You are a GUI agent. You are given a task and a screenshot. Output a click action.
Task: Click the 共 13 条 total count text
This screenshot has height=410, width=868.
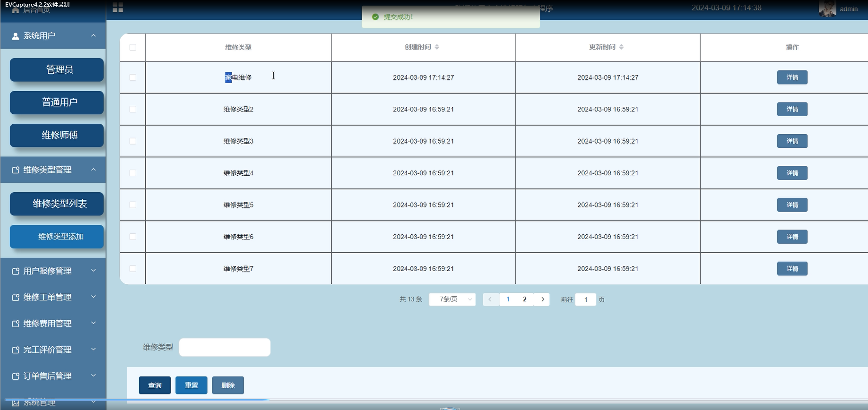(410, 299)
